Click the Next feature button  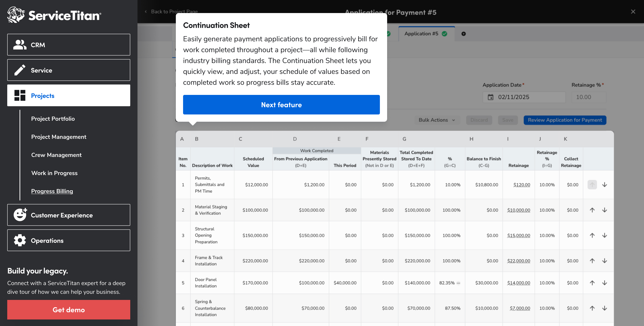281,105
